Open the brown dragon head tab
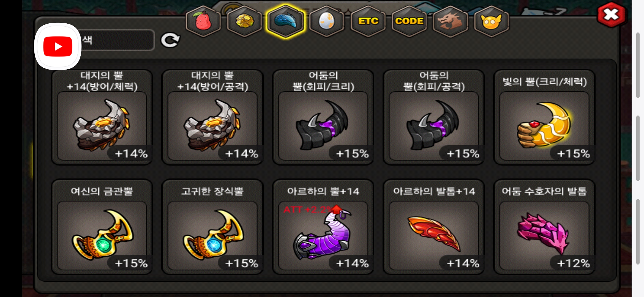The image size is (644, 297). (x=450, y=21)
